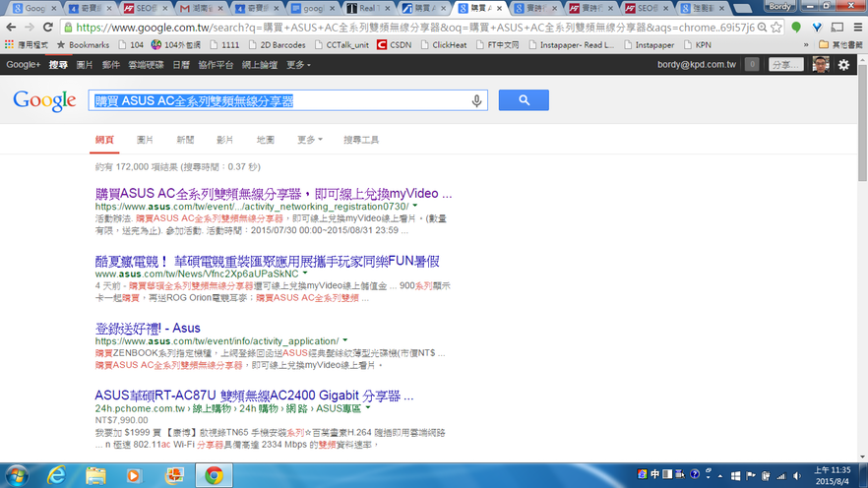This screenshot has height=488, width=868.
Task: Switch to the 地圖 results tab
Action: click(x=265, y=140)
